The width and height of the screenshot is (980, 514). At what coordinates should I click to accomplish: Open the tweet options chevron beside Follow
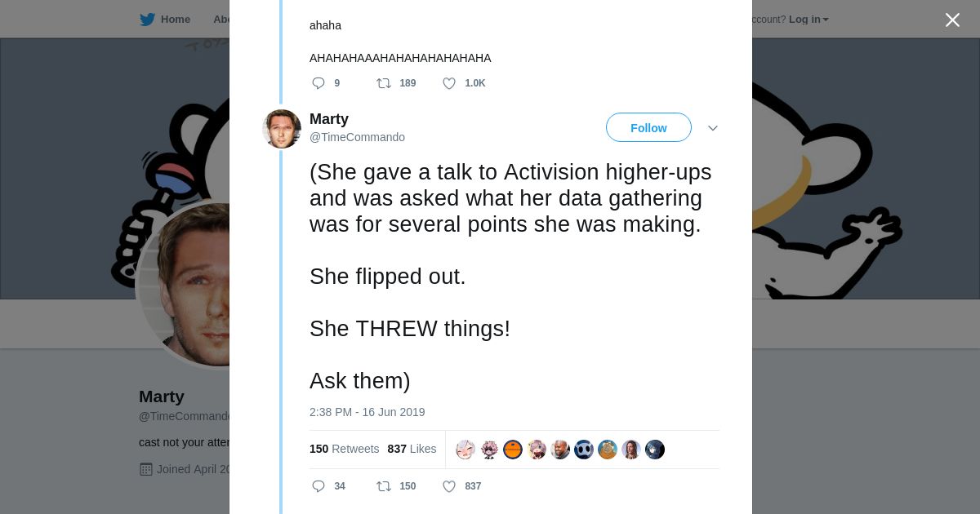(x=713, y=128)
